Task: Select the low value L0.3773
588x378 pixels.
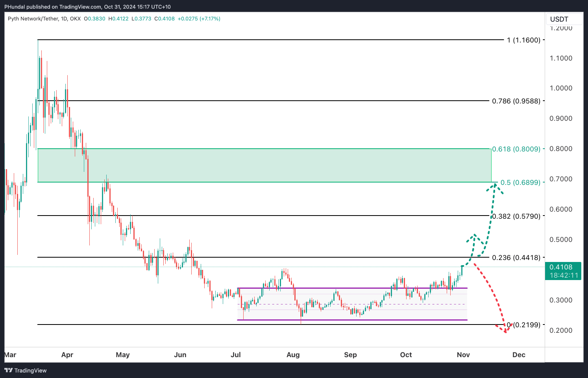Action: click(x=141, y=18)
